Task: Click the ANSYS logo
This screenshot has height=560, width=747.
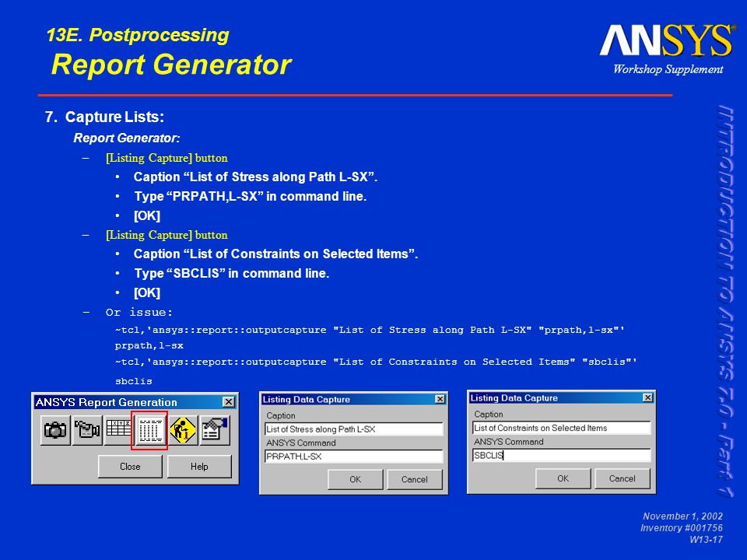Action: click(668, 41)
